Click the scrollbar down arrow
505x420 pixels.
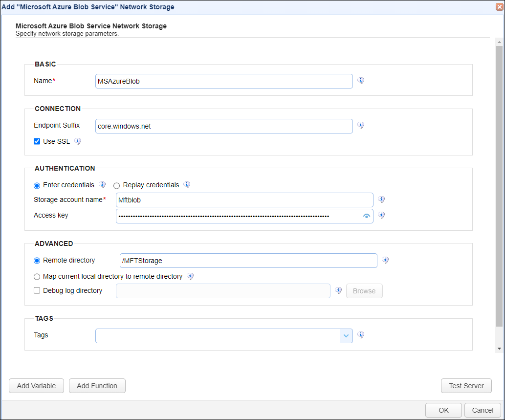[x=499, y=349]
